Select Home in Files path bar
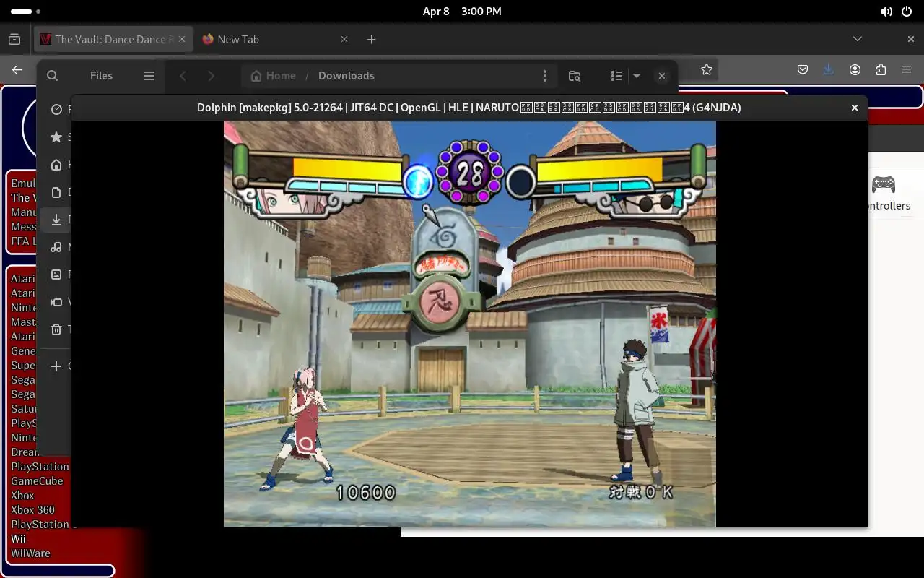 [x=274, y=75]
